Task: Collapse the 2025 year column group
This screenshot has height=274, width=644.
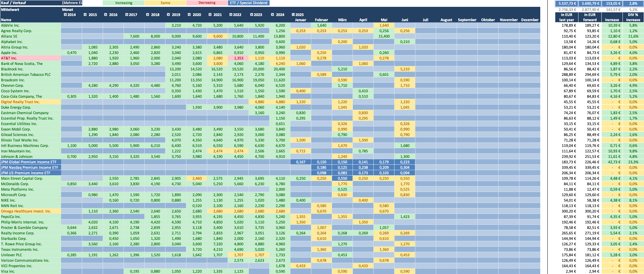Action: pos(293,15)
